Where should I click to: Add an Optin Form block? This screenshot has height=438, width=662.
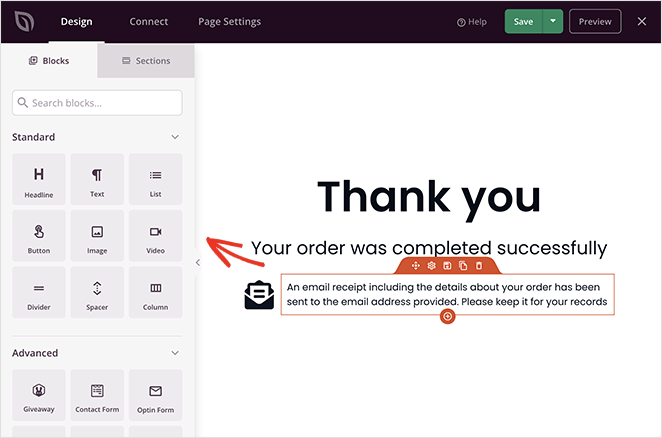[155, 395]
